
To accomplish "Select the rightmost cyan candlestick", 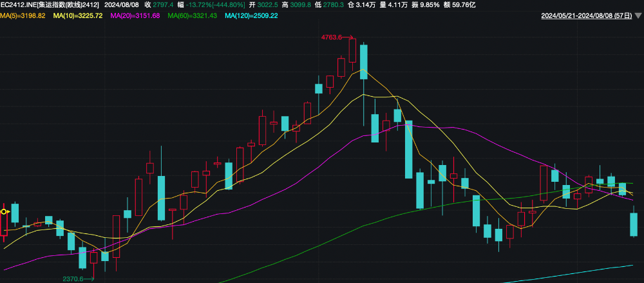I will [x=634, y=224].
